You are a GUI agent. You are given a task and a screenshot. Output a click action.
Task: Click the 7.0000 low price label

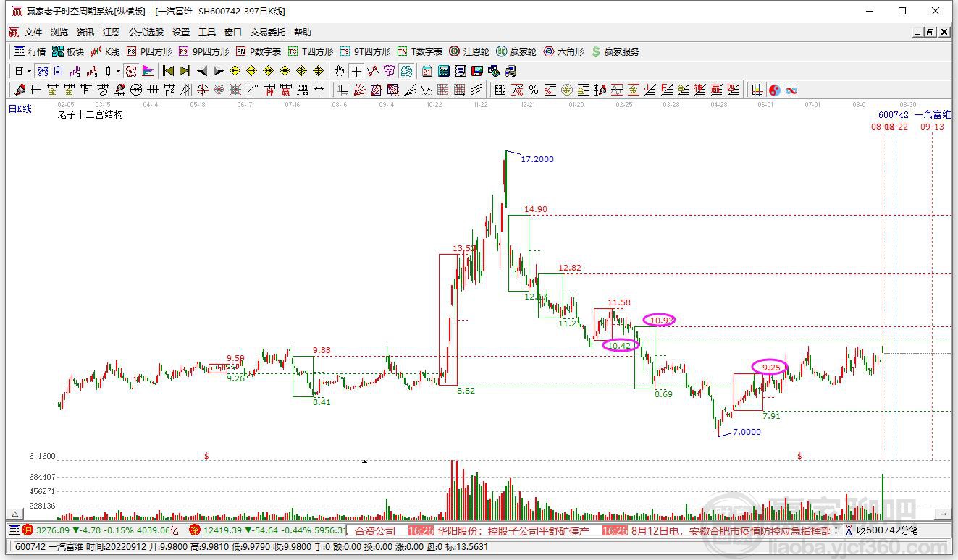pyautogui.click(x=747, y=432)
